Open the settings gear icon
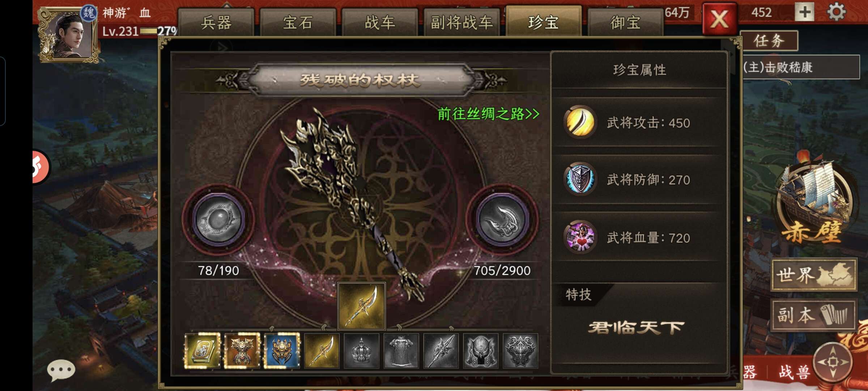The width and height of the screenshot is (868, 391). tap(836, 12)
